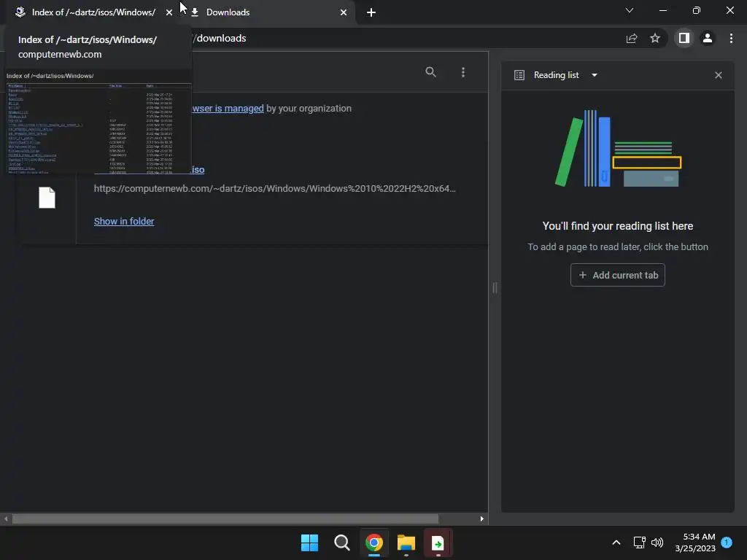Image resolution: width=747 pixels, height=560 pixels.
Task: Click the Reading list panel icon
Action: 519,75
